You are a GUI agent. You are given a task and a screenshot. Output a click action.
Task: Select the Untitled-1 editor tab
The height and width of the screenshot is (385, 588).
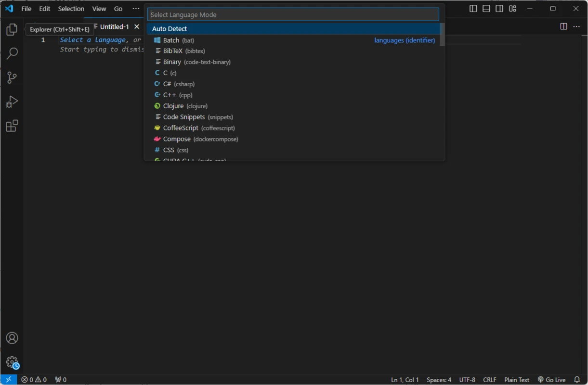tap(115, 27)
